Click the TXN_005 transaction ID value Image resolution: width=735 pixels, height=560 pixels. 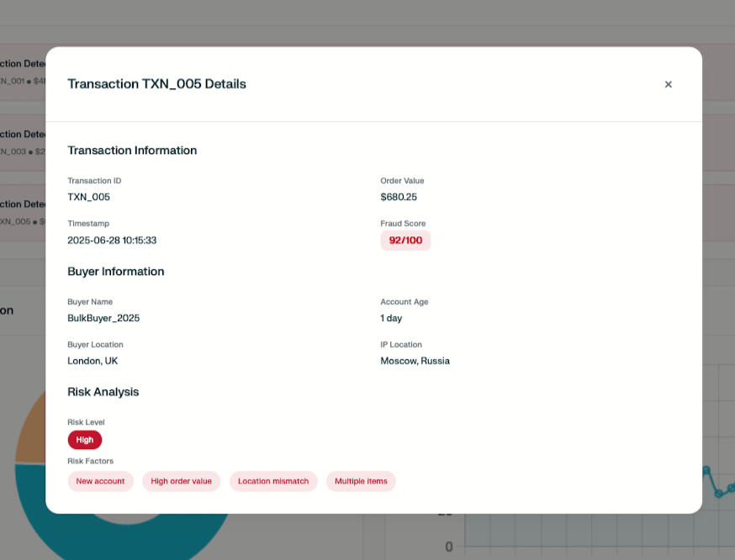[88, 197]
